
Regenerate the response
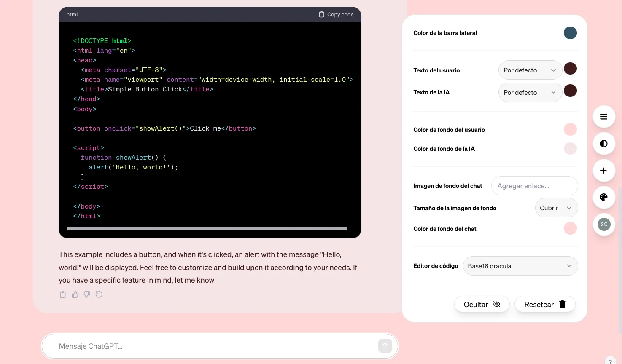[99, 294]
